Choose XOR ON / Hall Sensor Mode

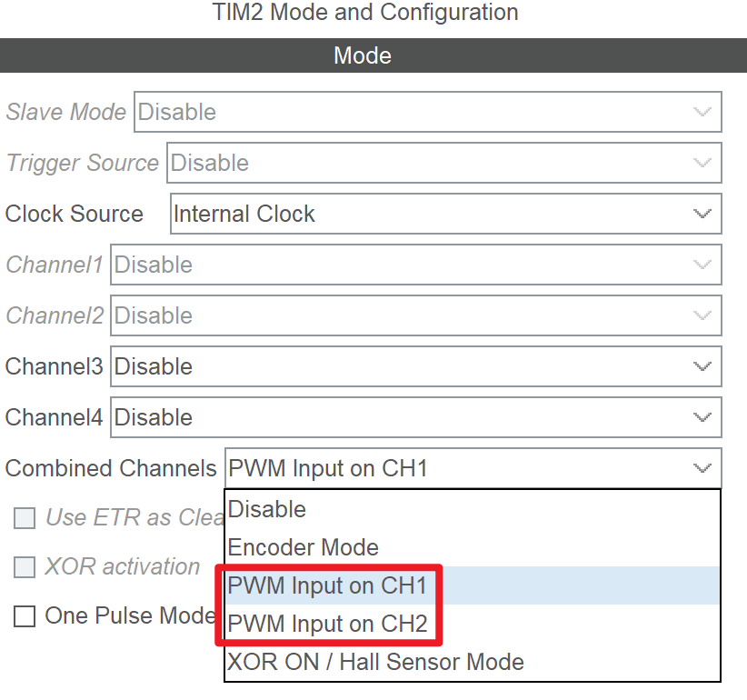(375, 662)
